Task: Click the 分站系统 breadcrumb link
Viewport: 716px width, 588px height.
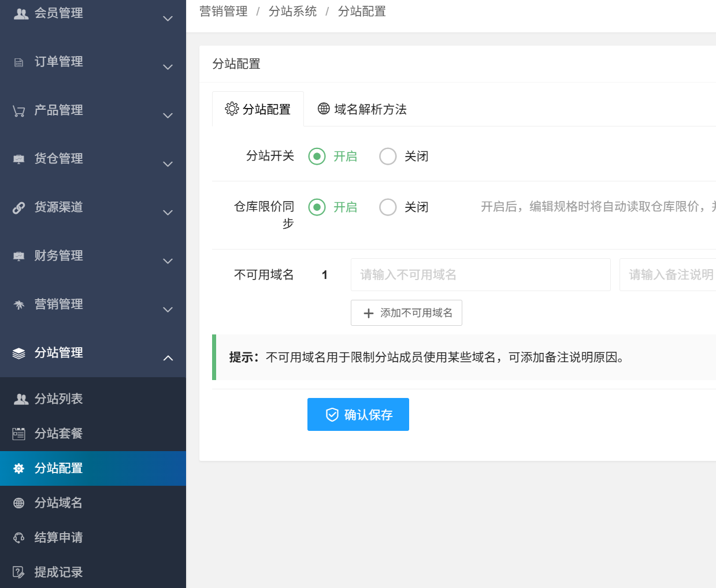Action: click(x=292, y=12)
